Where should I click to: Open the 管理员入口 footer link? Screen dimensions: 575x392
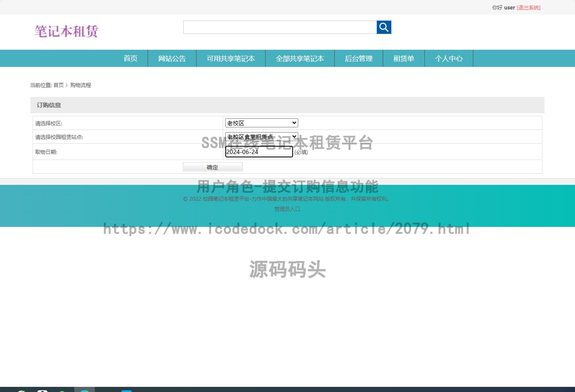(x=287, y=209)
